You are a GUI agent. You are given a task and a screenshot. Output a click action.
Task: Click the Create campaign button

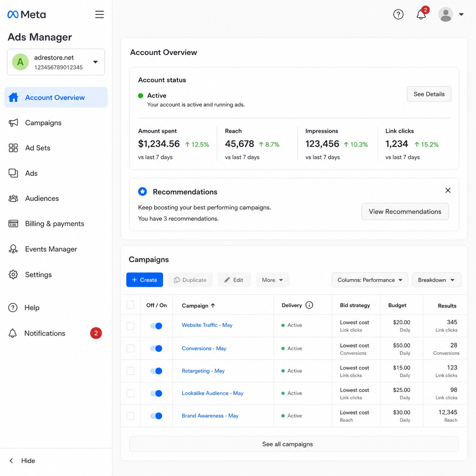[145, 280]
